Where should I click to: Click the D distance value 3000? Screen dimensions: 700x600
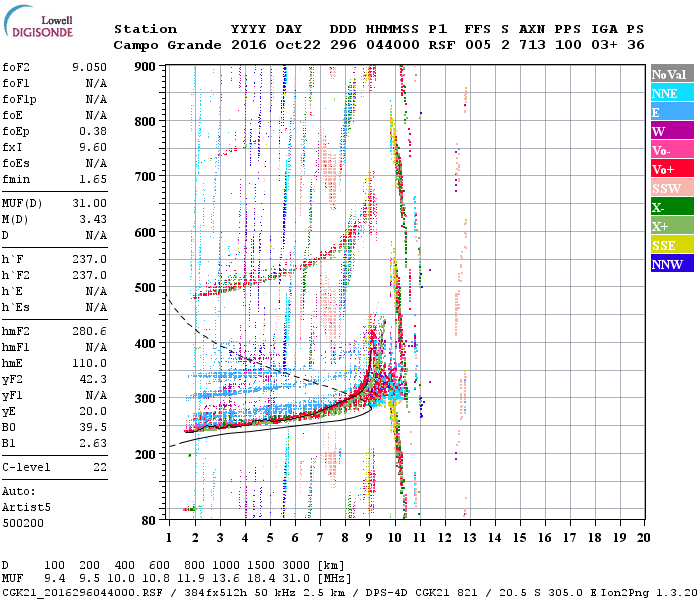tap(296, 565)
